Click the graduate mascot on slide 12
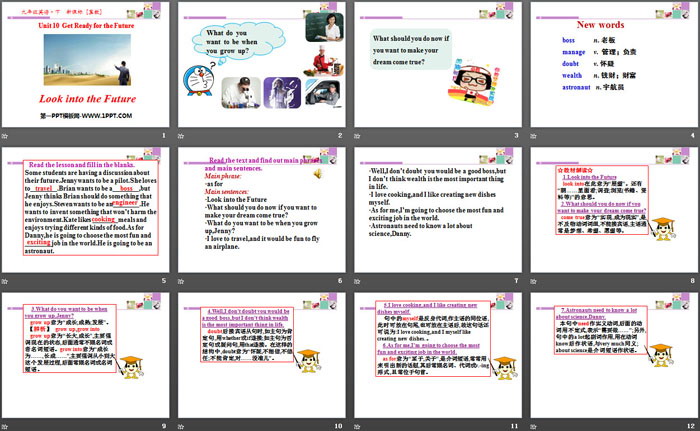This screenshot has height=431, width=700. pyautogui.click(x=661, y=355)
